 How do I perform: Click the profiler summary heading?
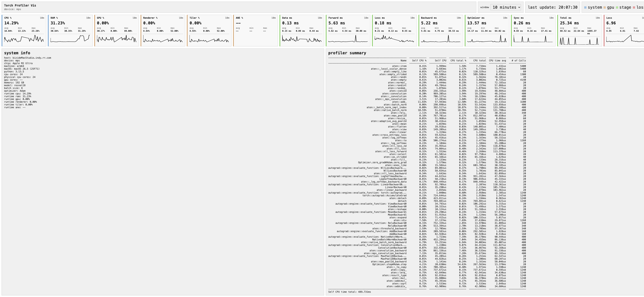pos(347,53)
